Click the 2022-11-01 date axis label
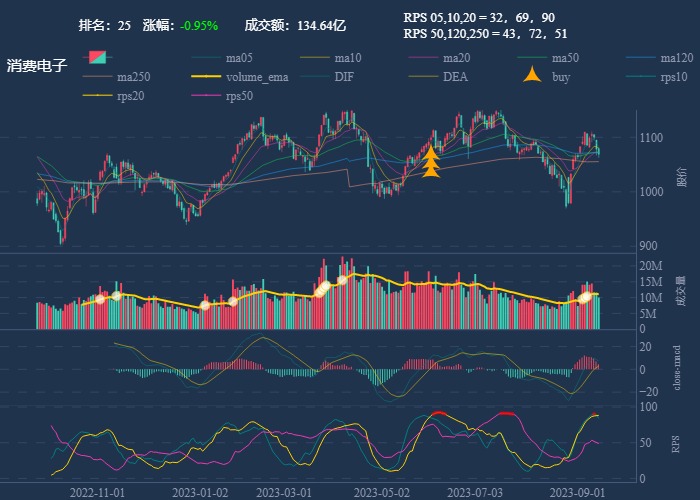700x500 pixels. [97, 492]
